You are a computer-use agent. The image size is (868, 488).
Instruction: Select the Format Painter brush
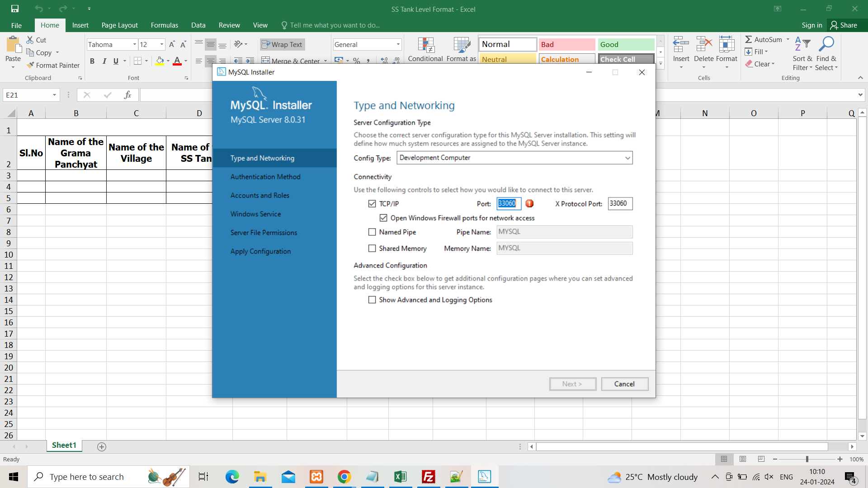pos(30,65)
